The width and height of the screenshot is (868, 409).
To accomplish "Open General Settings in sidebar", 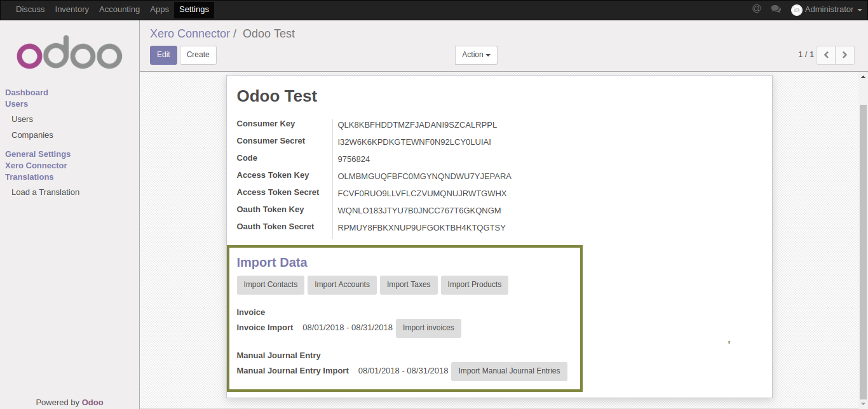I will (x=38, y=154).
